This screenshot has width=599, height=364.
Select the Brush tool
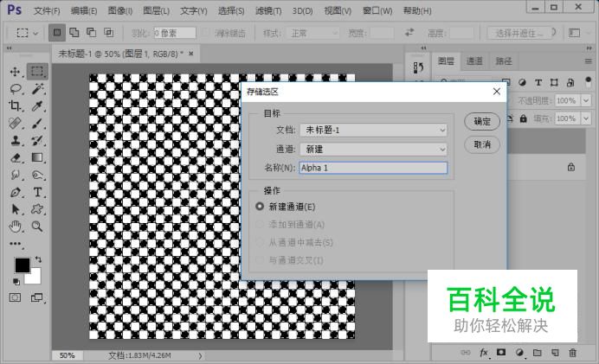pos(37,124)
